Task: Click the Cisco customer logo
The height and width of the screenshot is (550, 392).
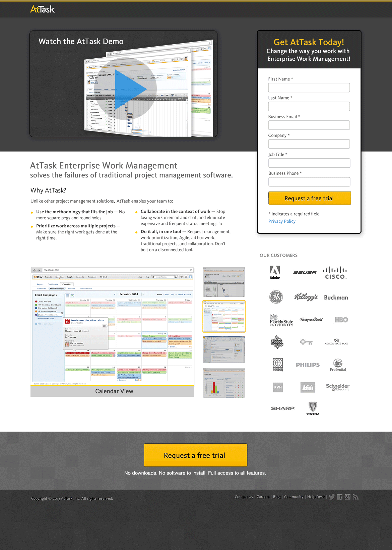Action: (x=335, y=273)
